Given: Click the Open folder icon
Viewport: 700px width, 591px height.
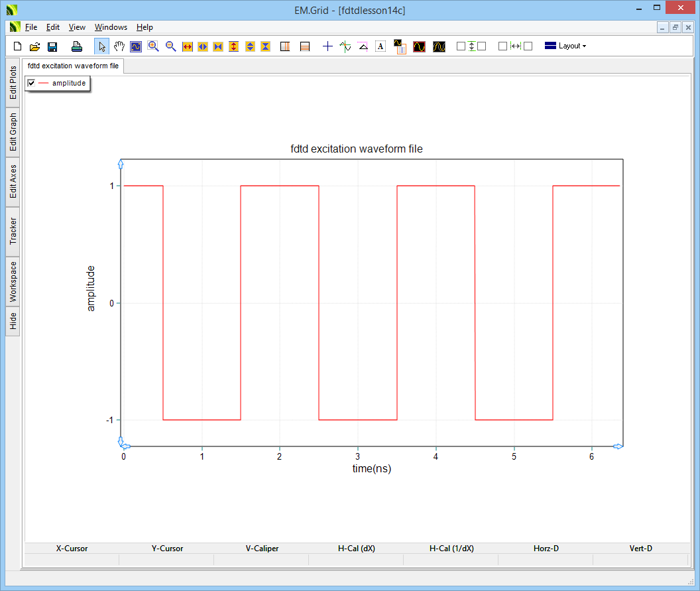Looking at the screenshot, I should [35, 46].
